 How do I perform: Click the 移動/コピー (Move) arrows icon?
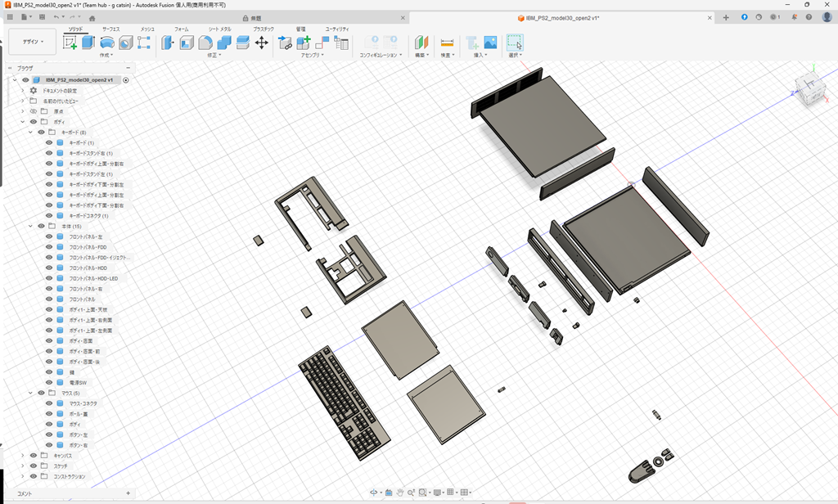pos(261,44)
